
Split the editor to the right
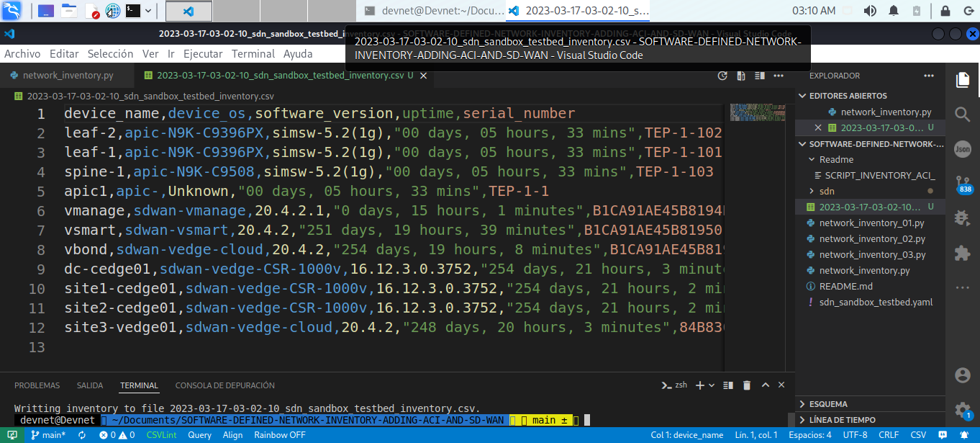click(760, 76)
